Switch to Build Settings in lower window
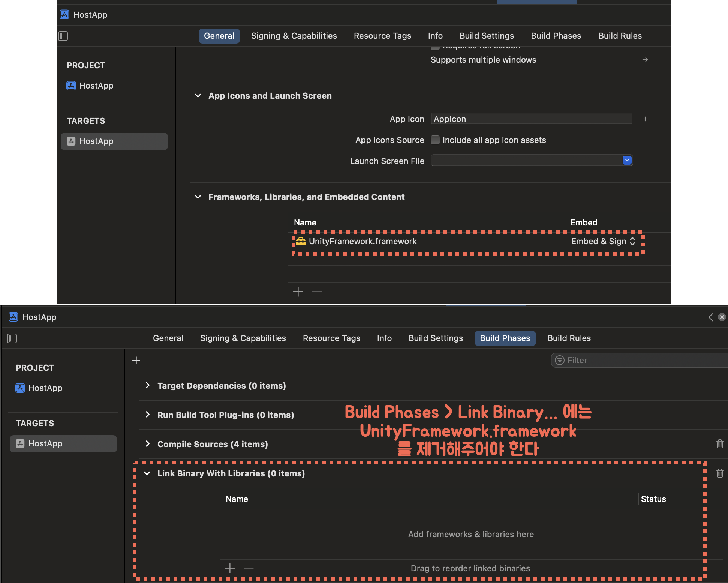The height and width of the screenshot is (583, 728). tap(436, 338)
